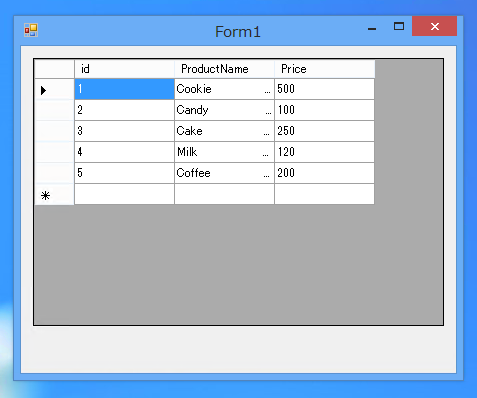
Task: Maximize the Form1 window
Action: [x=399, y=26]
